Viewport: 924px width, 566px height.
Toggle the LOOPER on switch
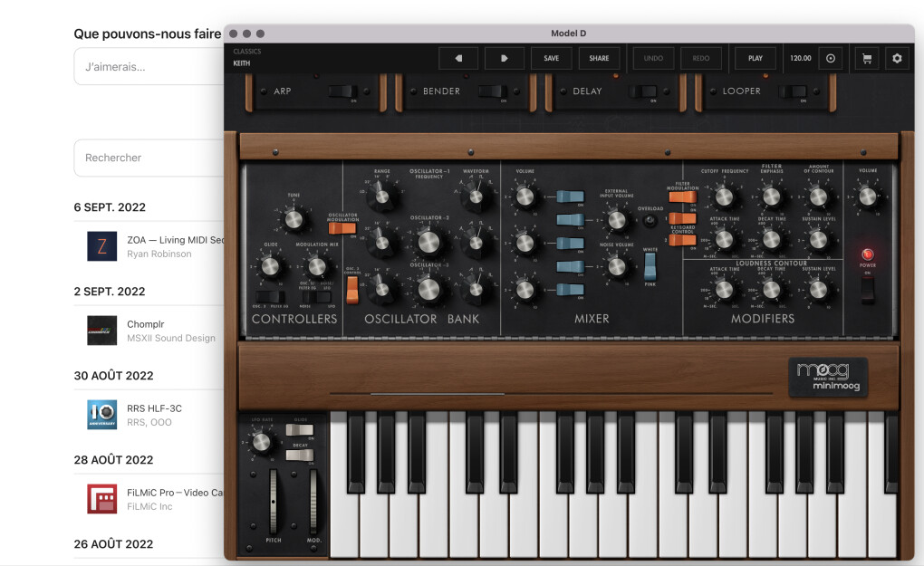tap(793, 91)
